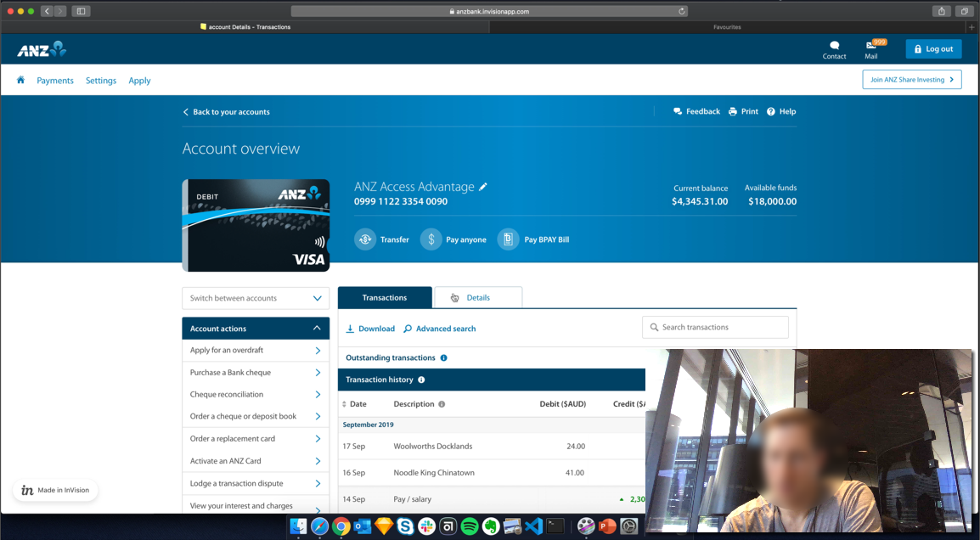This screenshot has width=980, height=540.
Task: Switch to the Details tab
Action: [x=478, y=297]
